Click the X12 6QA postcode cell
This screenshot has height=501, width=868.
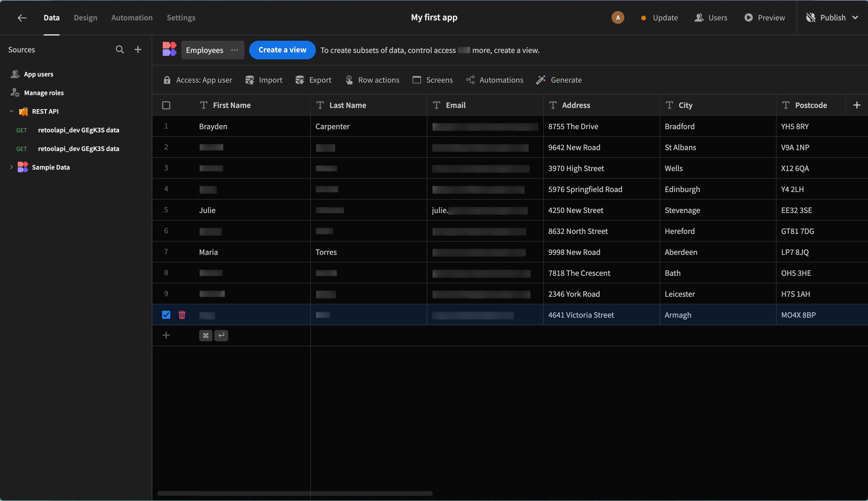click(822, 168)
